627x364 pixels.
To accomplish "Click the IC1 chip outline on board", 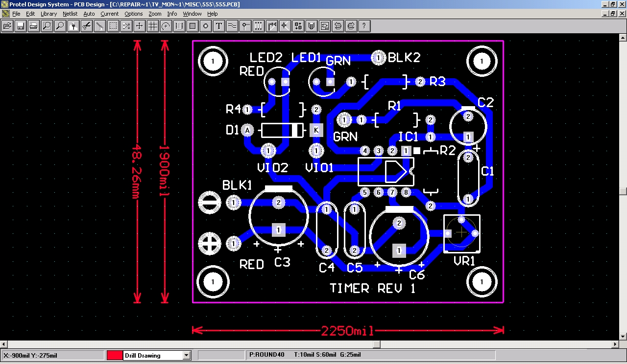I will pyautogui.click(x=386, y=171).
